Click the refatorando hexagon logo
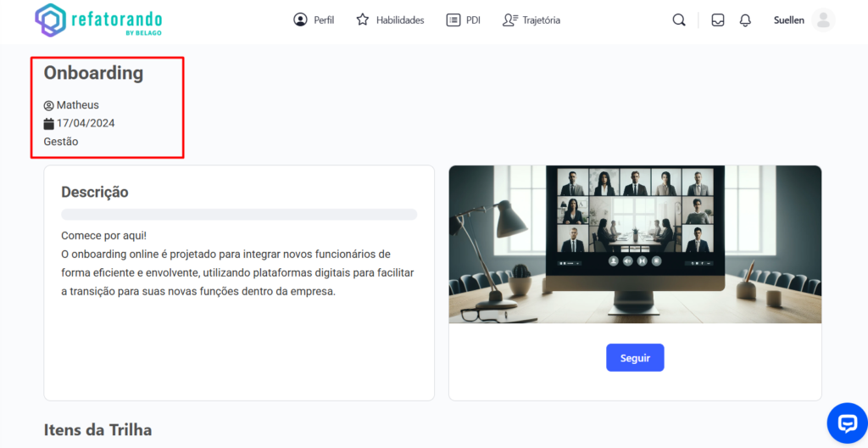868x448 pixels. click(x=50, y=20)
